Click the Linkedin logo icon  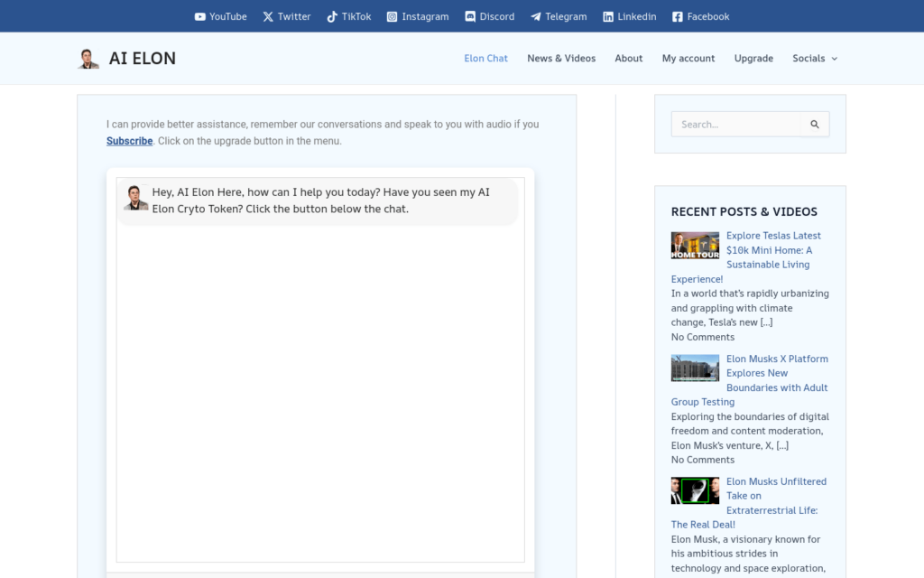point(607,16)
